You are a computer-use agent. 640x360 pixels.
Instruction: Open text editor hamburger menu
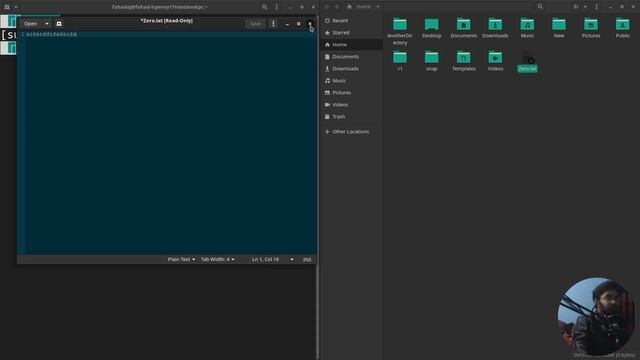tap(273, 24)
